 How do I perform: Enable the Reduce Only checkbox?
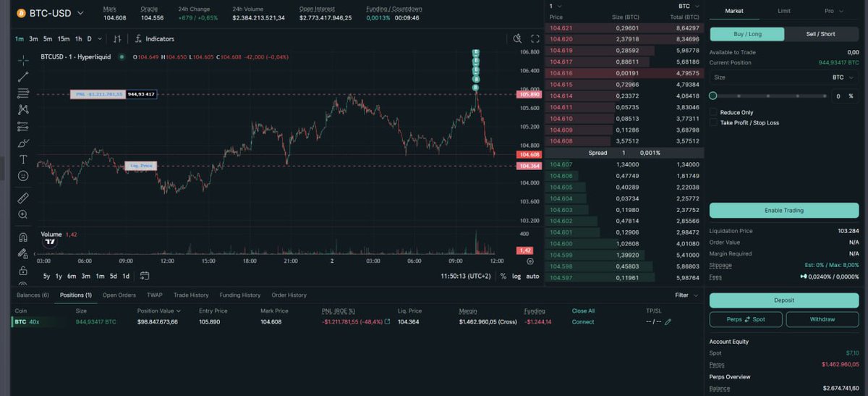pos(713,112)
